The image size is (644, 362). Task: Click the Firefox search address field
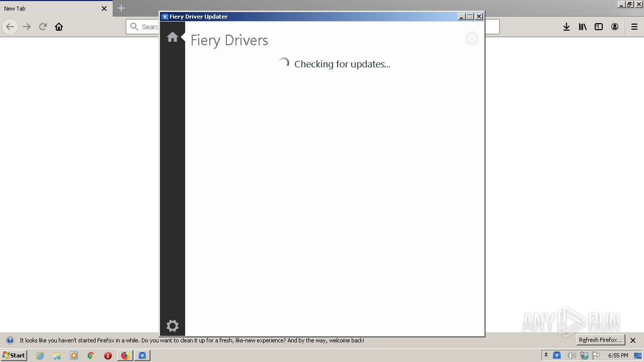pyautogui.click(x=312, y=27)
